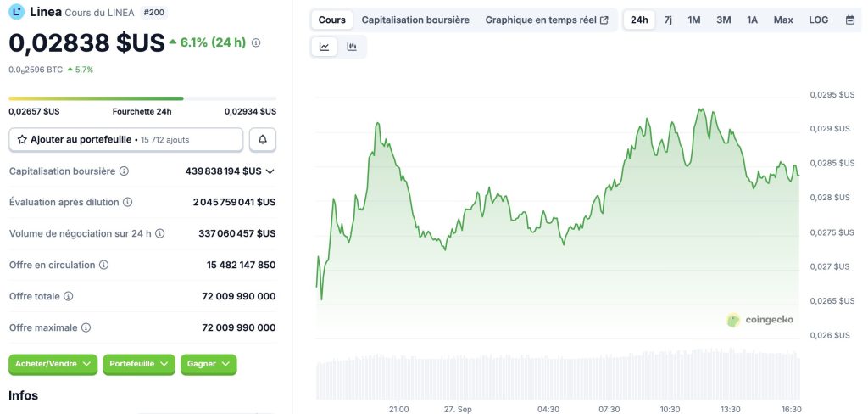Click info icon beside Capitalisation boursière

coord(124,171)
